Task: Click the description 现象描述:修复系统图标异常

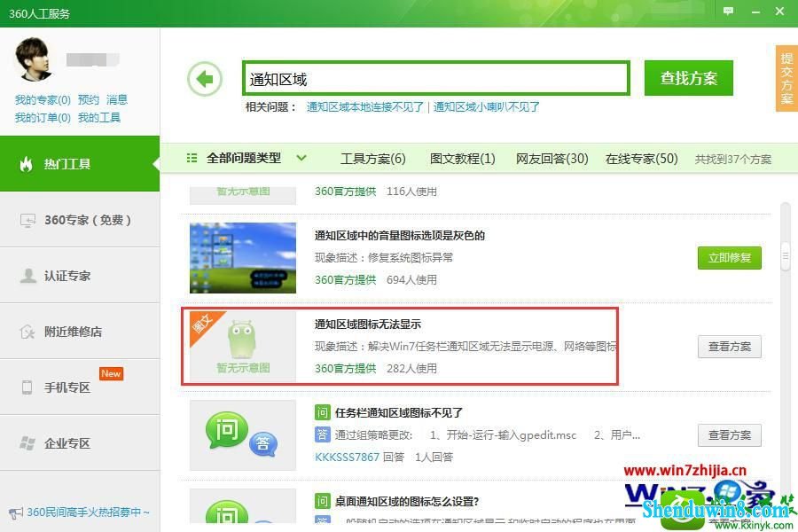Action: coord(384,258)
